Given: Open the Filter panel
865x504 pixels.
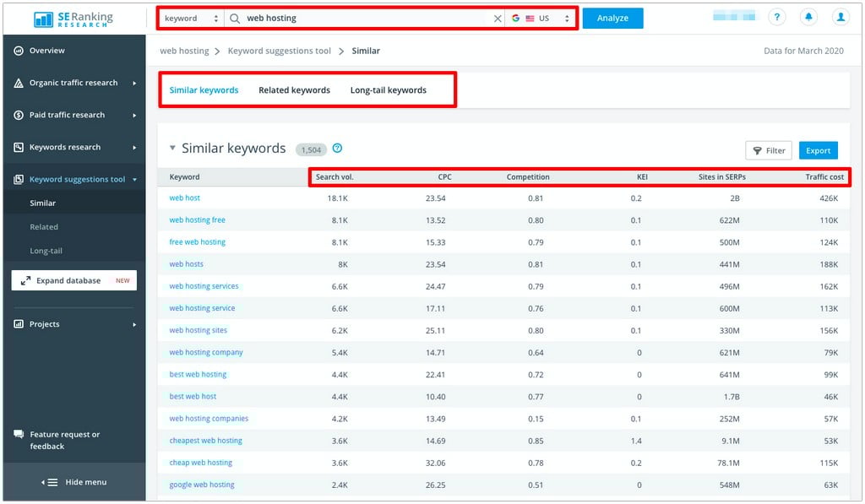Looking at the screenshot, I should [768, 150].
